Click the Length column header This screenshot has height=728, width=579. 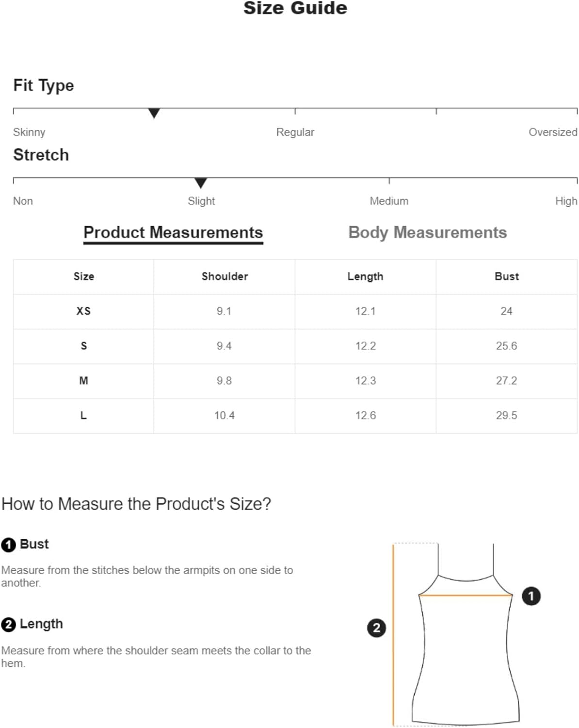[x=365, y=277]
